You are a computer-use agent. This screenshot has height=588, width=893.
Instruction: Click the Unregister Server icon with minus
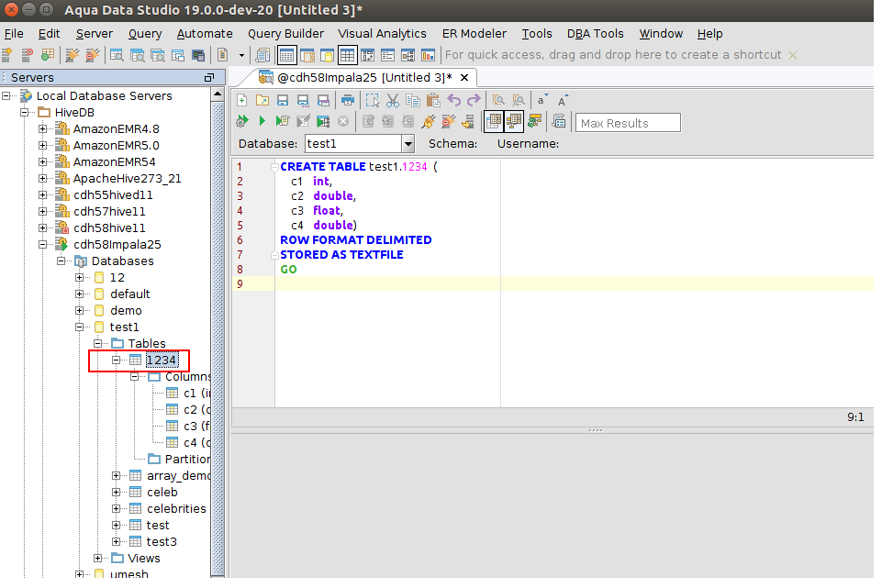27,55
